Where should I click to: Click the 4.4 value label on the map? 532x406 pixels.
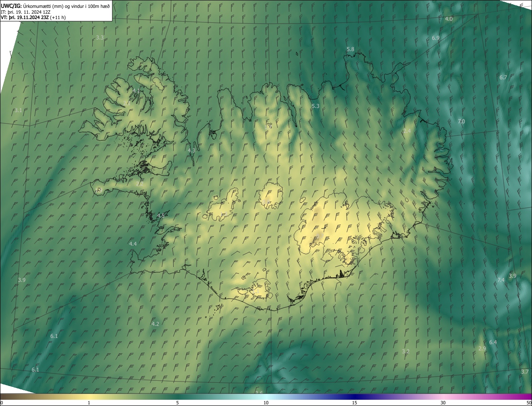click(x=133, y=244)
